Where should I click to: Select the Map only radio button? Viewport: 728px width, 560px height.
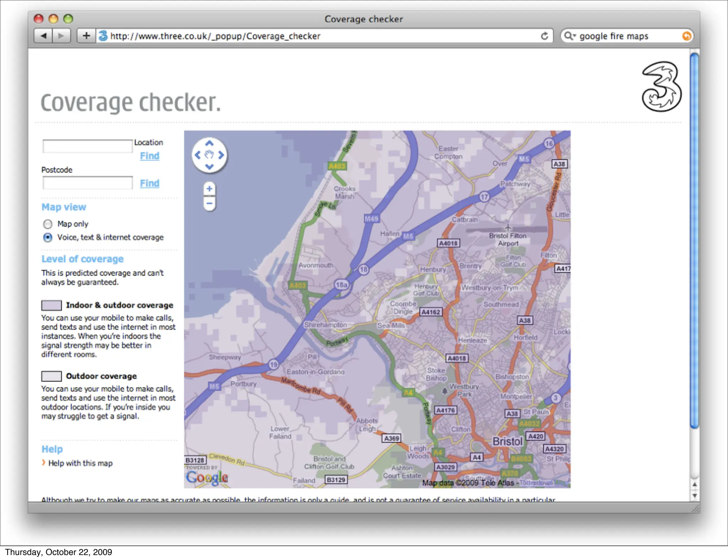point(48,224)
